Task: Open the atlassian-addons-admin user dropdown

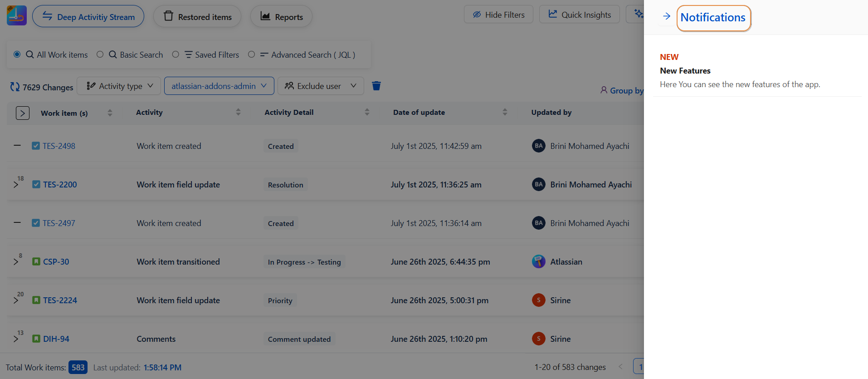Action: click(219, 86)
